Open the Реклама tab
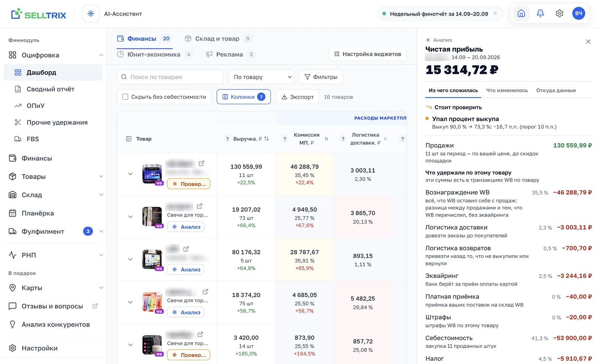 pos(230,54)
